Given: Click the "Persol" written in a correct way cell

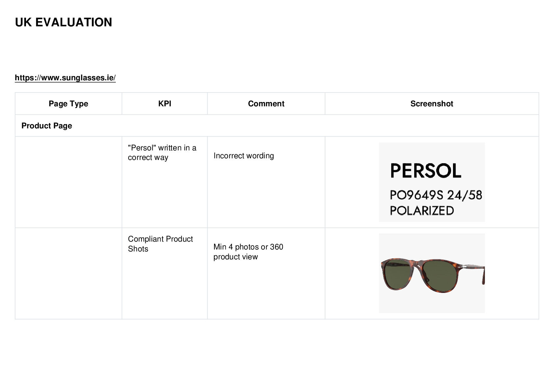Looking at the screenshot, I should pos(162,152).
